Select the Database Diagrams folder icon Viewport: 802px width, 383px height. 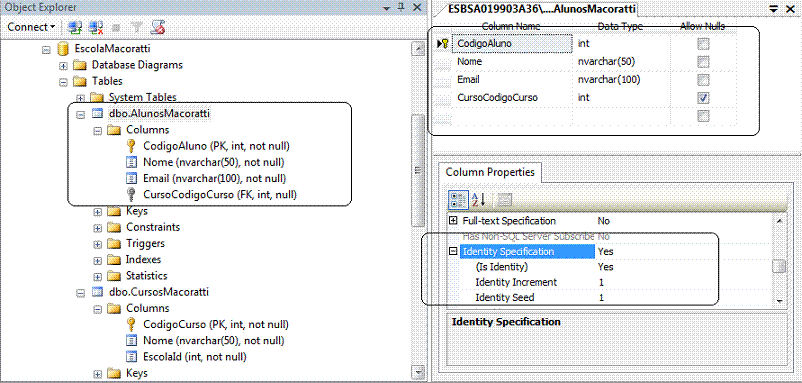[x=79, y=65]
